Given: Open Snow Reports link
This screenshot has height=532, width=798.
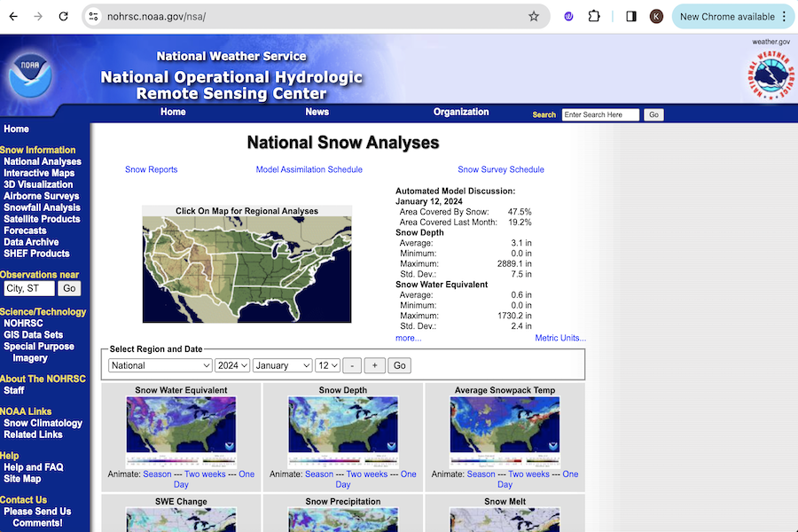Looking at the screenshot, I should pyautogui.click(x=151, y=169).
